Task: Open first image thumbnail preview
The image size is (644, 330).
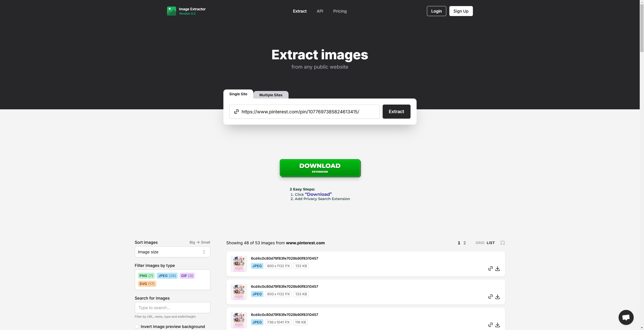Action: (239, 264)
